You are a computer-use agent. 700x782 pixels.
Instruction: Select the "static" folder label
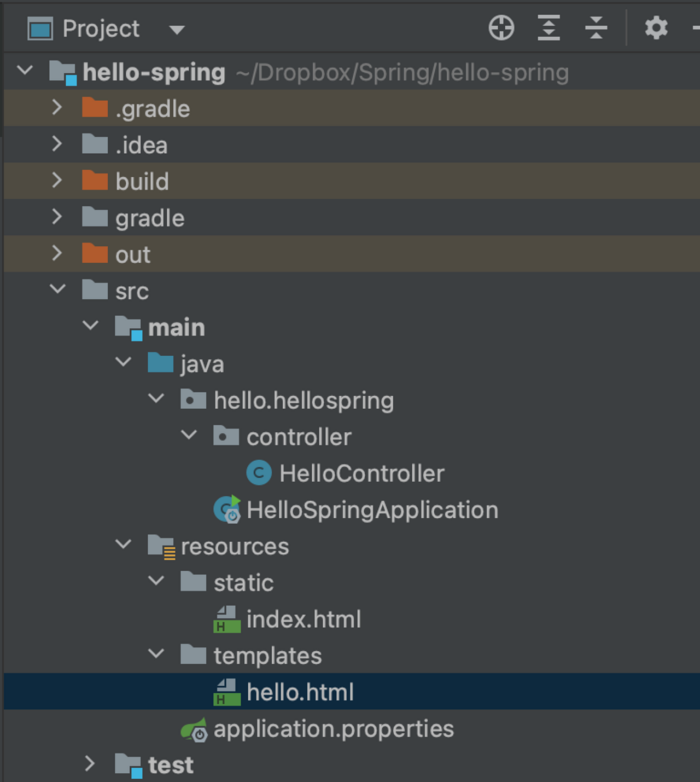[244, 583]
